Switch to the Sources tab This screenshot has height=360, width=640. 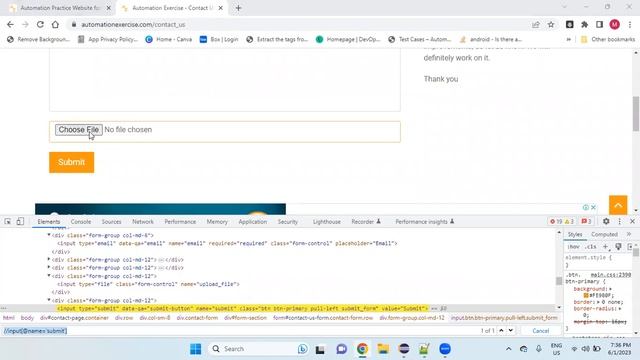click(111, 222)
